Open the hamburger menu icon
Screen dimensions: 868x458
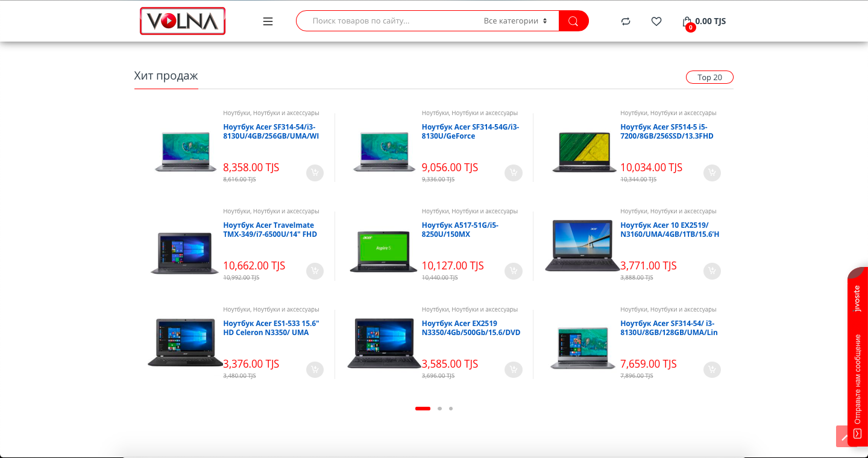tap(268, 21)
